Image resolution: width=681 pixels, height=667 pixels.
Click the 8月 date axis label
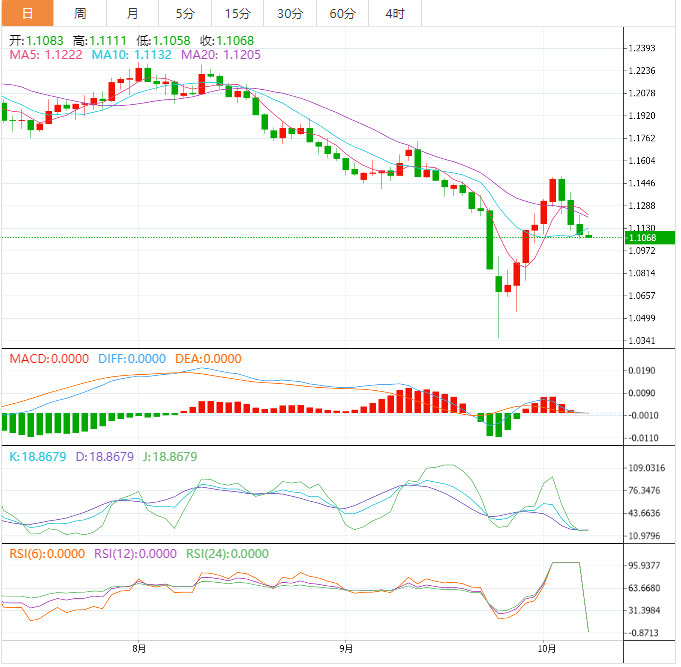[139, 649]
